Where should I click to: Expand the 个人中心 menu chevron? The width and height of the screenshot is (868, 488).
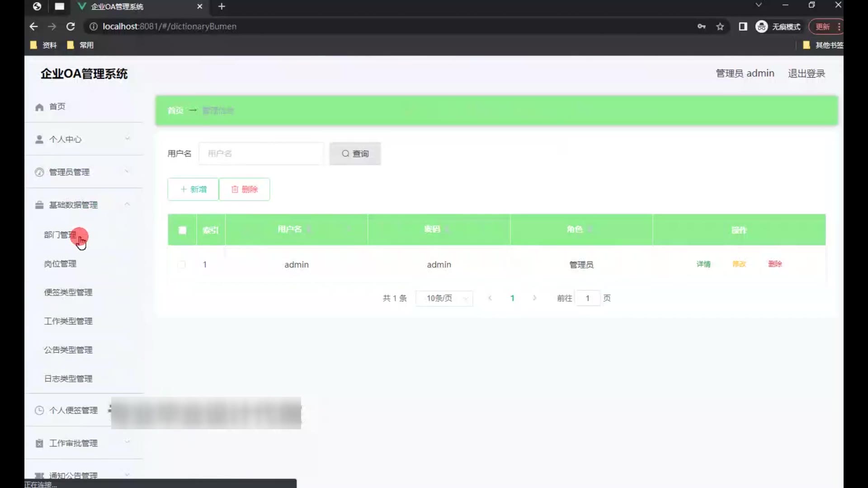(x=127, y=139)
